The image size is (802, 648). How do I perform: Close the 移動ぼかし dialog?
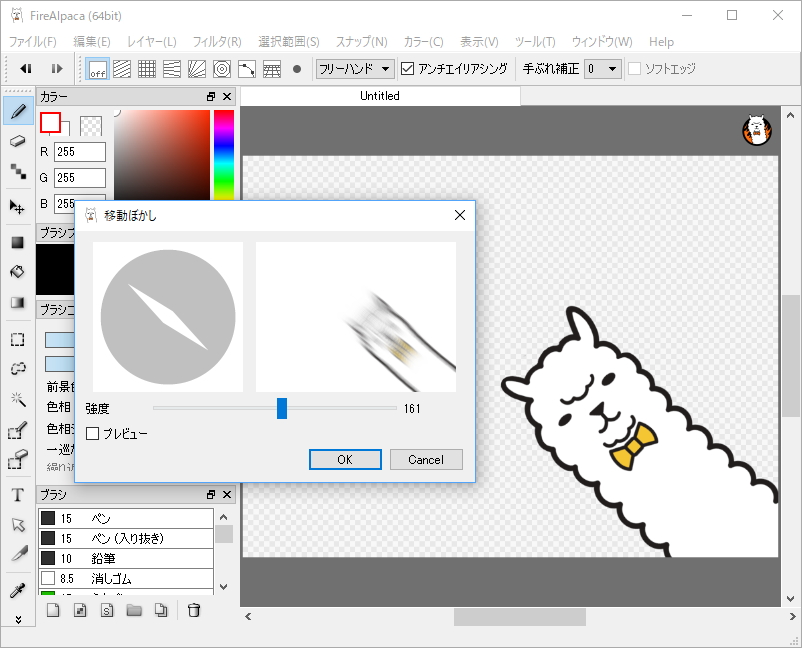[x=460, y=215]
